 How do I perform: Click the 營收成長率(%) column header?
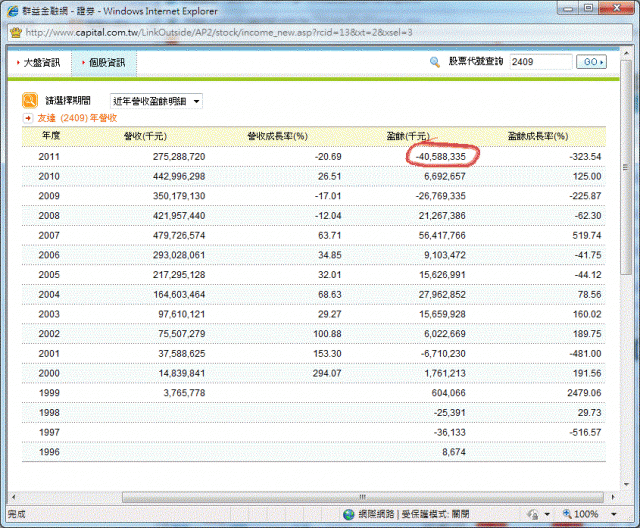[x=278, y=136]
